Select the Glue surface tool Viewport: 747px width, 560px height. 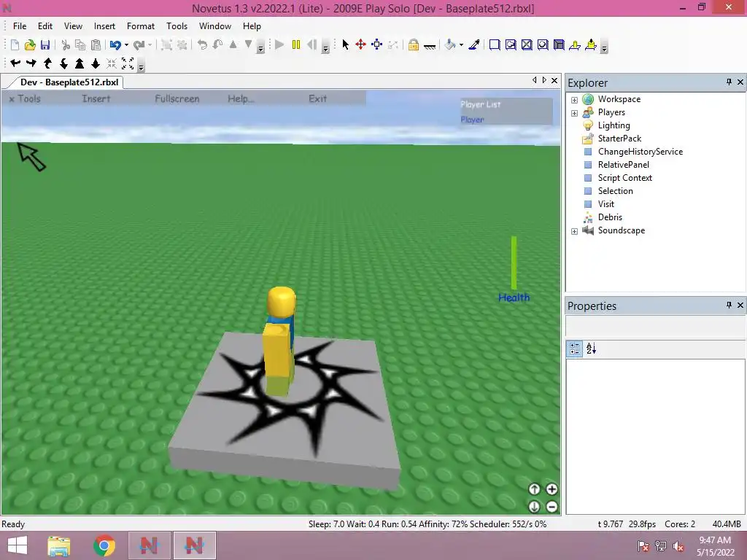click(511, 44)
